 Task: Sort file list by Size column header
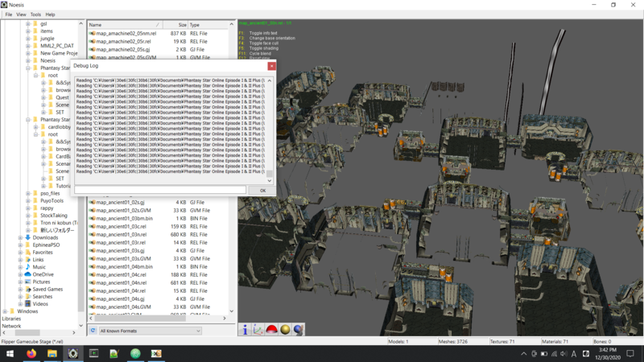175,25
